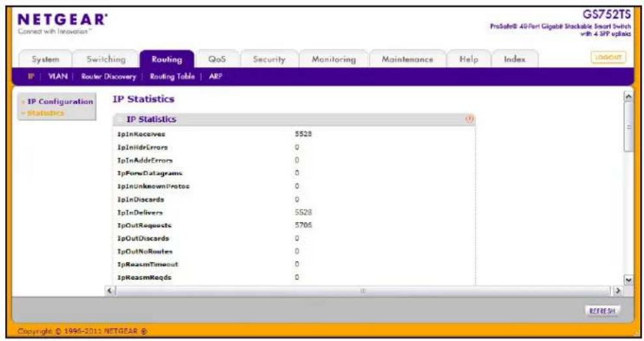Switch to the Switching tab
This screenshot has height=341, width=644.
106,59
